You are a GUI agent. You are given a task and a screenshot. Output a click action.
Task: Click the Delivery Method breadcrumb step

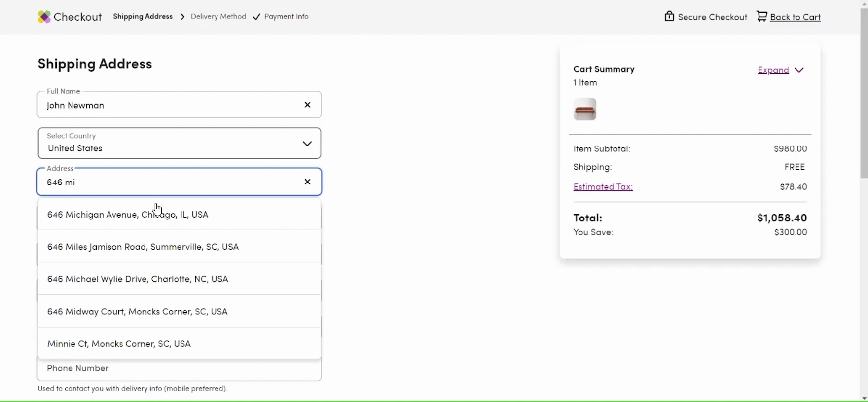(x=218, y=17)
